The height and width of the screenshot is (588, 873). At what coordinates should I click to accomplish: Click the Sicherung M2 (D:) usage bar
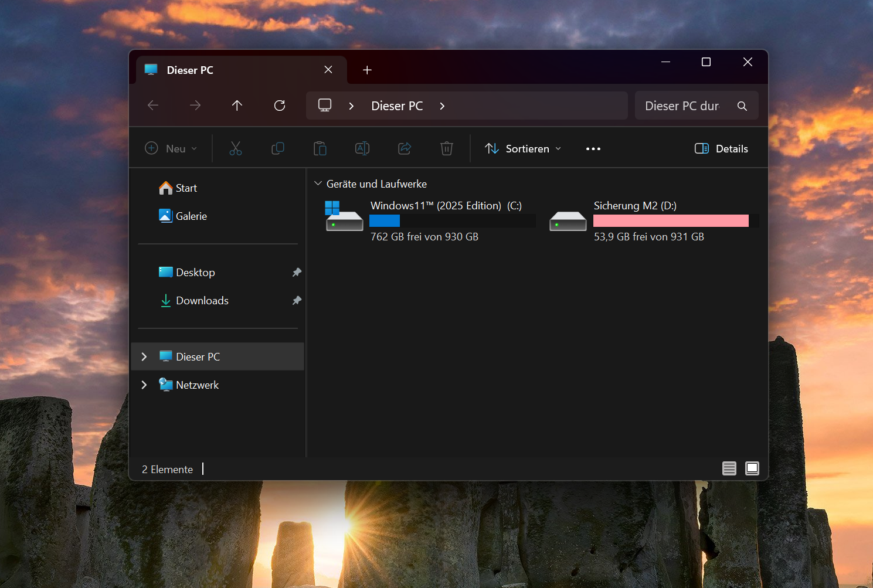coord(675,221)
